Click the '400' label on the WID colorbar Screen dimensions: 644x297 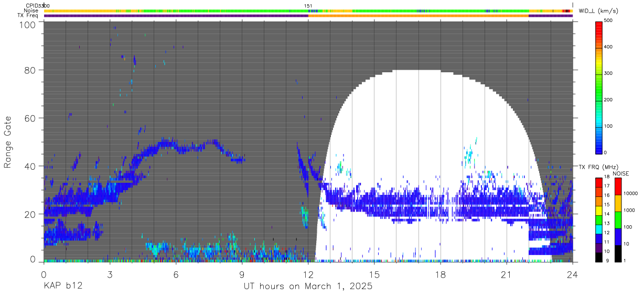tap(609, 47)
